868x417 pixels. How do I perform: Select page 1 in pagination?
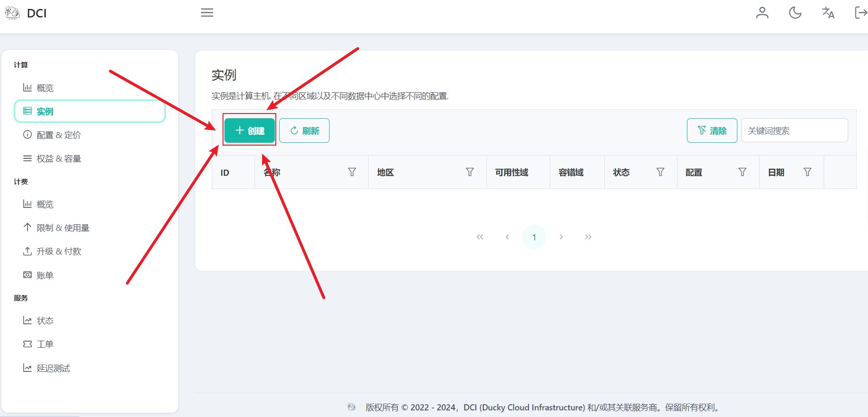pos(534,237)
